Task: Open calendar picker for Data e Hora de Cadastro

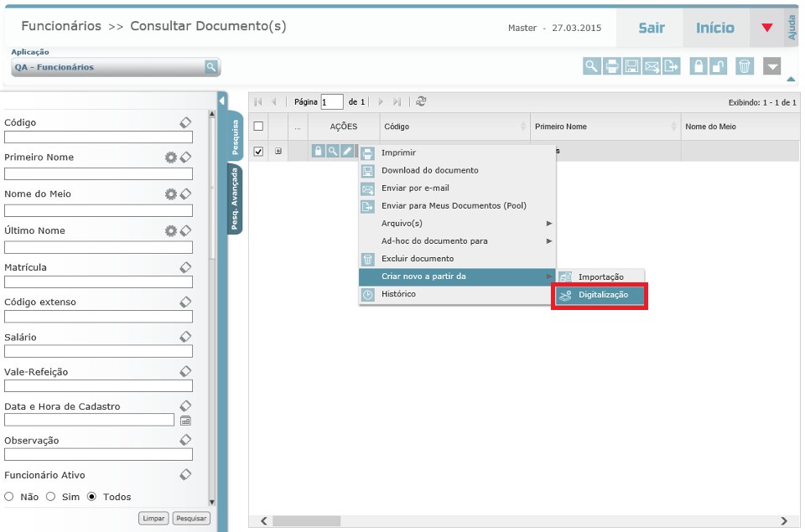Action: click(x=186, y=421)
